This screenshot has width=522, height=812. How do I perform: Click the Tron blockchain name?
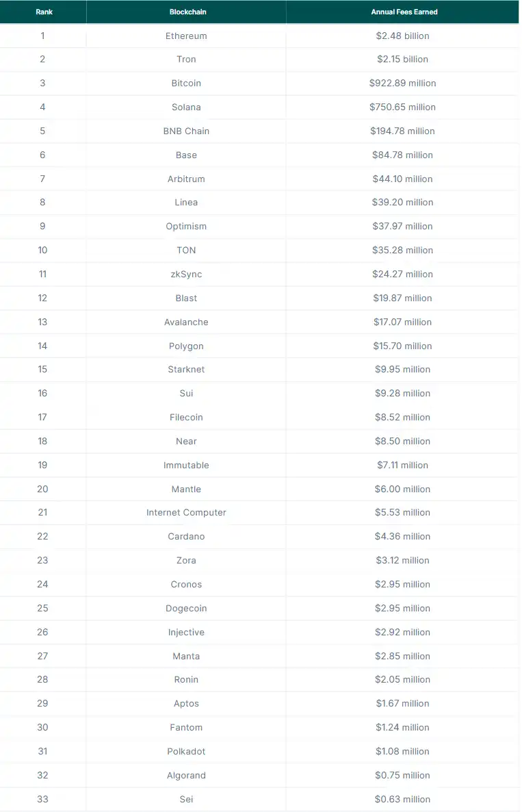[186, 60]
